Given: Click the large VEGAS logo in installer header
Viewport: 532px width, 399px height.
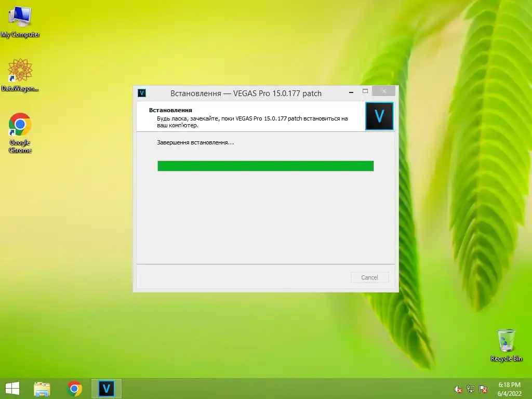Looking at the screenshot, I should coord(379,116).
